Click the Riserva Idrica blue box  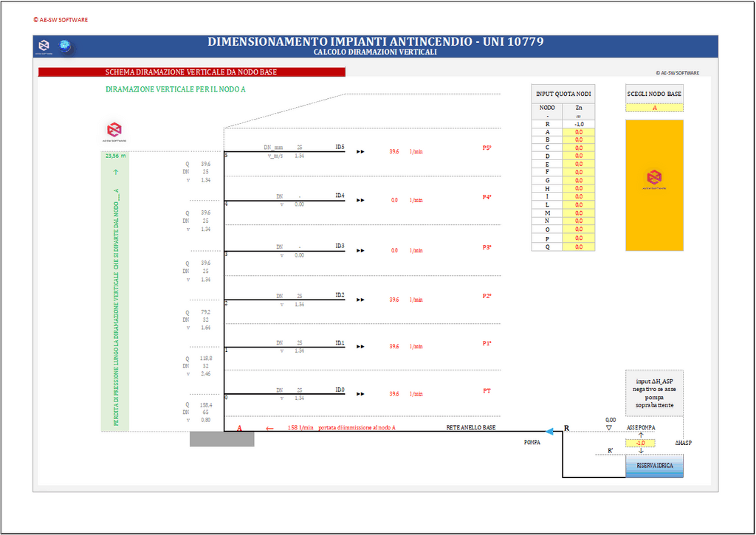655,466
